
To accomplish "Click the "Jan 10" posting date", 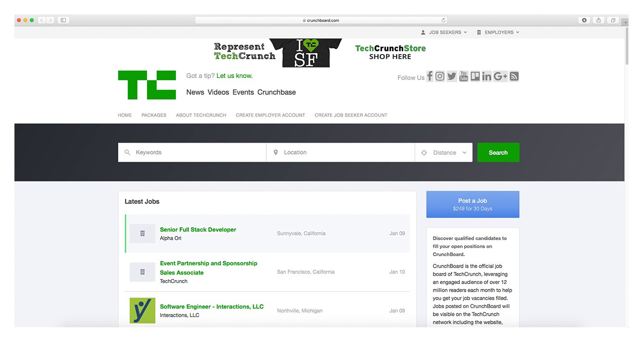I will pos(397,272).
